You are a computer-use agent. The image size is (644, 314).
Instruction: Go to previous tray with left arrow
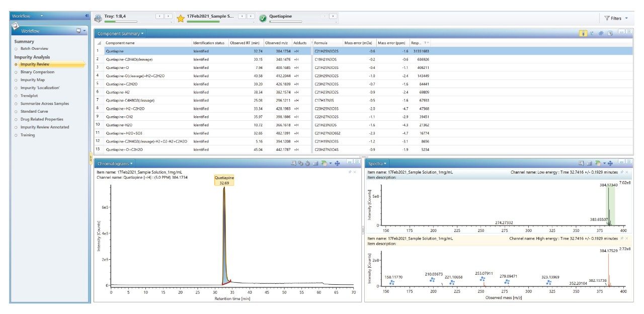pyautogui.click(x=160, y=17)
